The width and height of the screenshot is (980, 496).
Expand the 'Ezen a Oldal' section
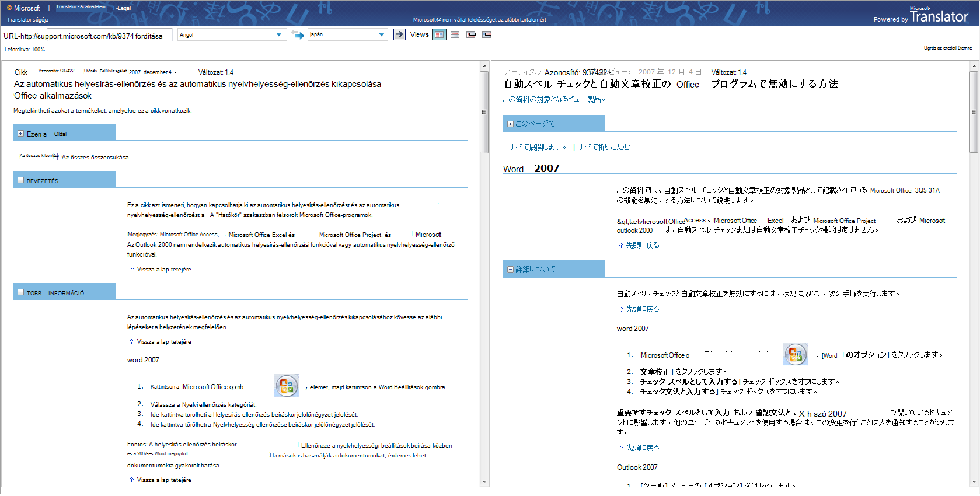tap(21, 134)
